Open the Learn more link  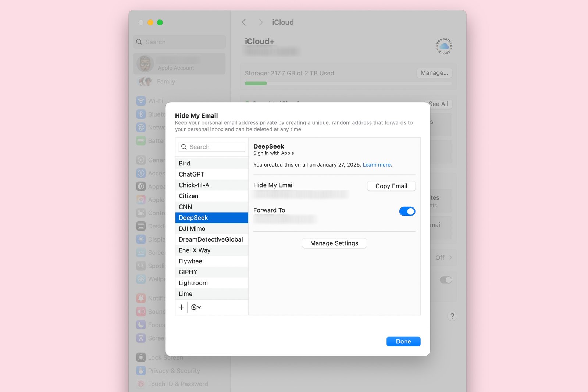coord(377,165)
